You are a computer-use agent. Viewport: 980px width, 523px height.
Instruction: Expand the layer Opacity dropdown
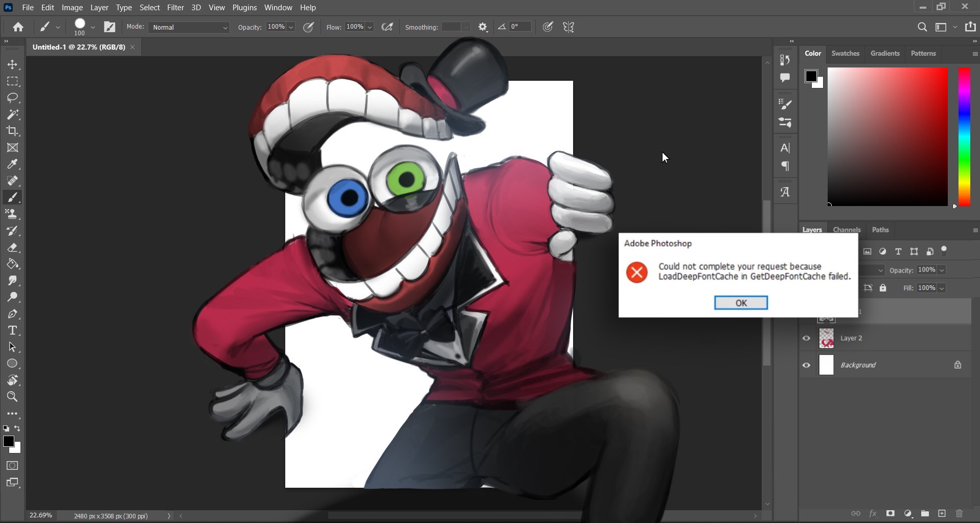942,270
